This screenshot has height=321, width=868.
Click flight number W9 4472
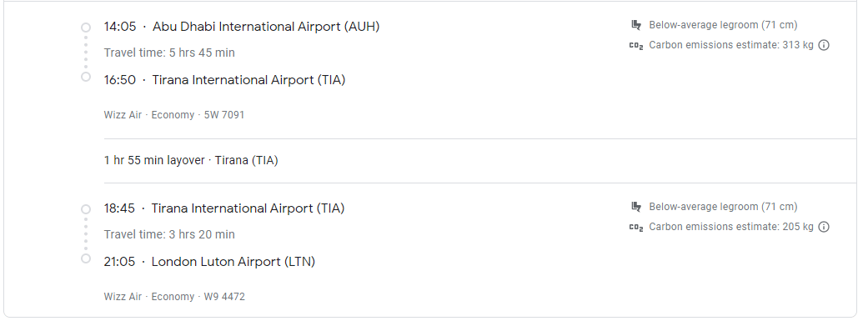pyautogui.click(x=224, y=297)
